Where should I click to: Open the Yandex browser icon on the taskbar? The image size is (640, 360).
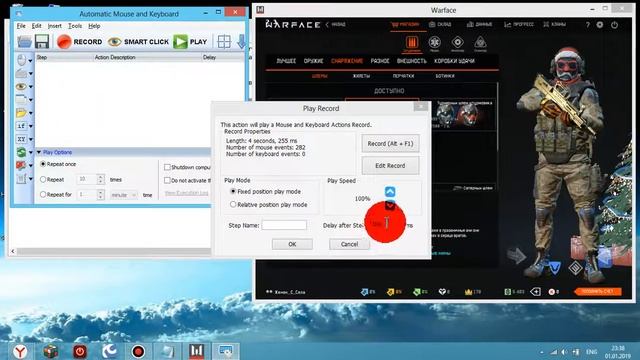pyautogui.click(x=20, y=351)
